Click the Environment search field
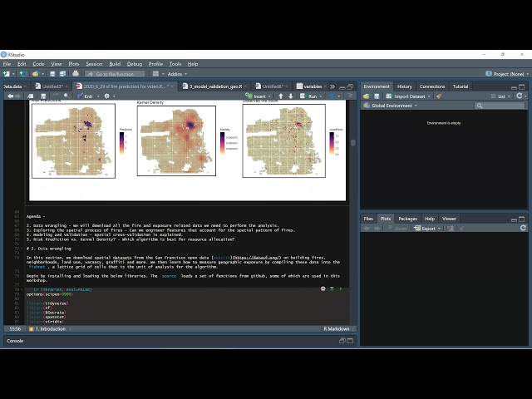The width and height of the screenshot is (532, 399). click(500, 106)
